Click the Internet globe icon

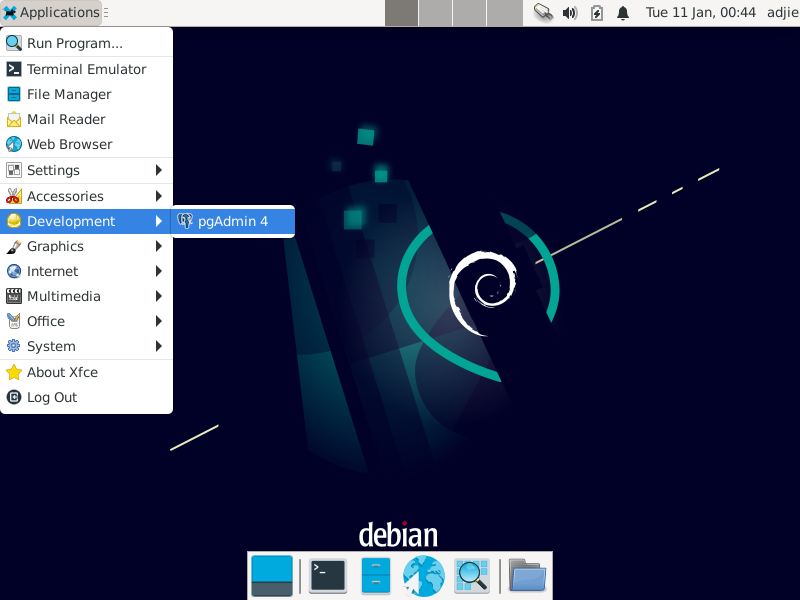pos(14,271)
